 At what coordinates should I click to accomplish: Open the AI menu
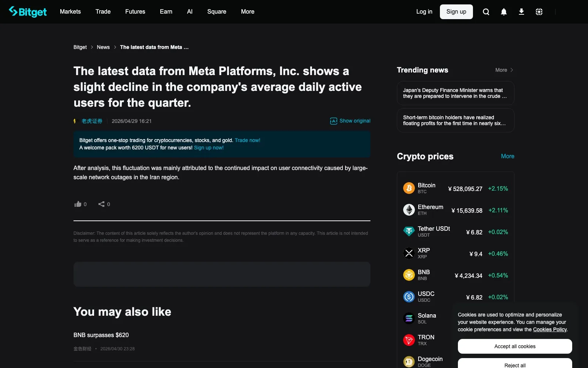pyautogui.click(x=190, y=12)
